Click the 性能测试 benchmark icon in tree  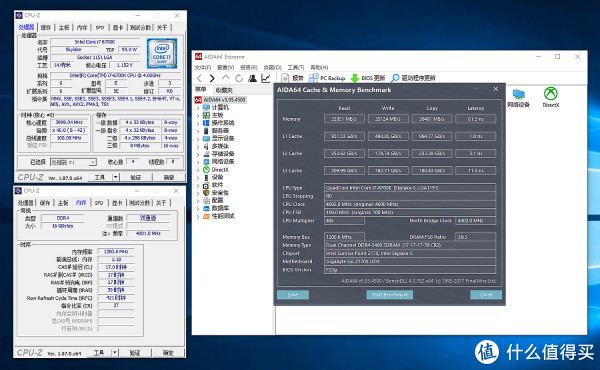click(206, 216)
